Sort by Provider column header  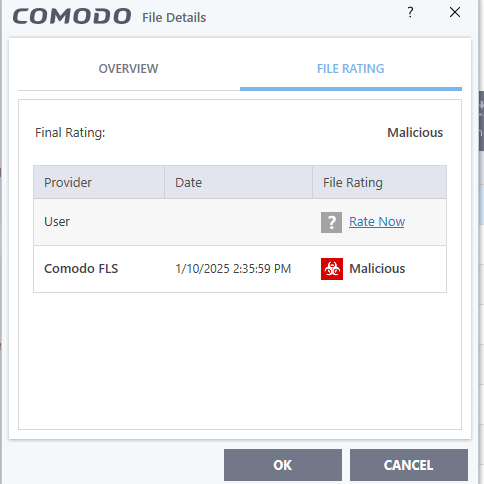[99, 182]
